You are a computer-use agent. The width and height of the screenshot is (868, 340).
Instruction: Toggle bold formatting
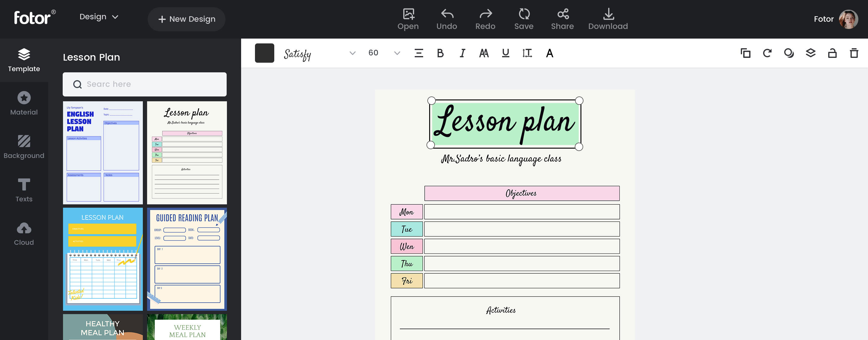[440, 53]
